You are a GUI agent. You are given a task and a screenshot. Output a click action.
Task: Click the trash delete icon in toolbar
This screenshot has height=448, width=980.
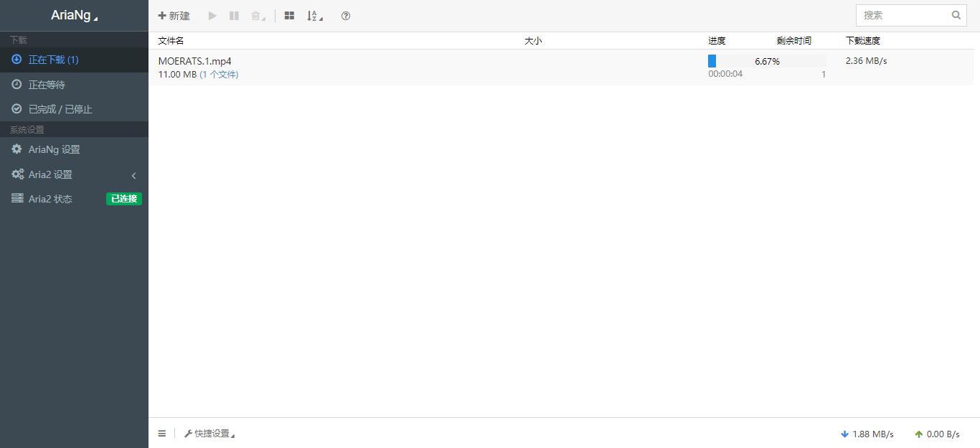[256, 16]
